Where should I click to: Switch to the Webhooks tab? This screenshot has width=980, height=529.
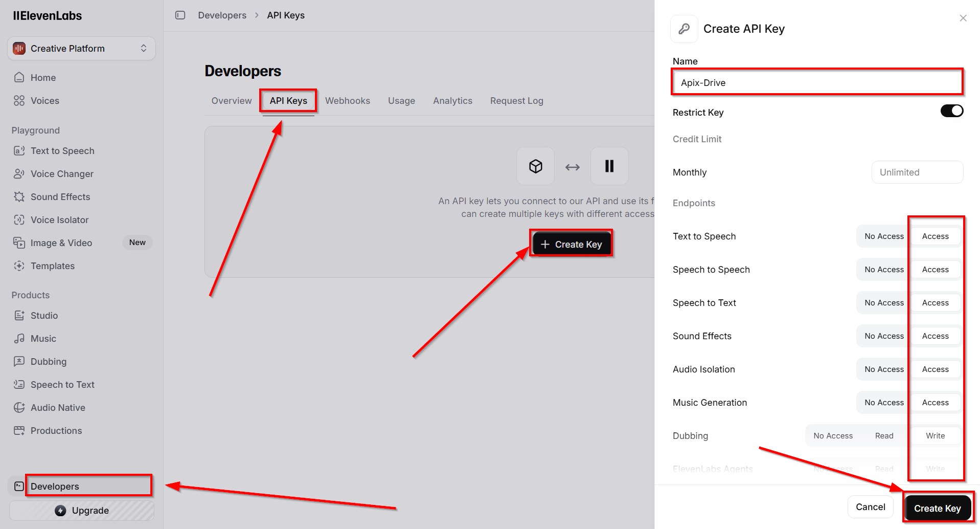click(x=347, y=101)
